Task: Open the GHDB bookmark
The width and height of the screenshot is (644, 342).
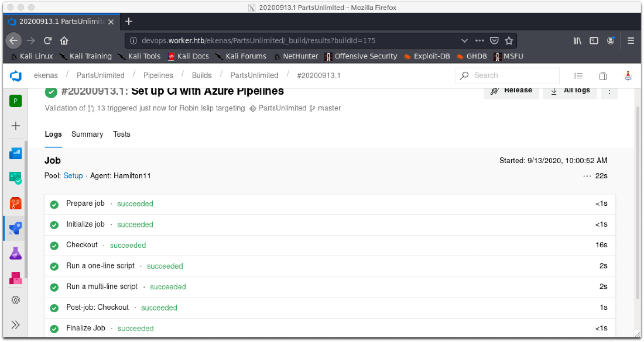Action: [471, 56]
